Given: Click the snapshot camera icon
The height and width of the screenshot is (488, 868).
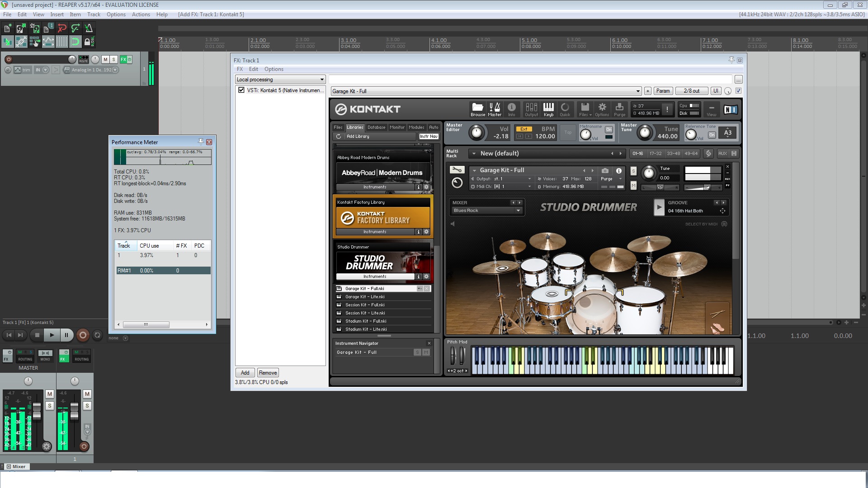Looking at the screenshot, I should tap(605, 171).
